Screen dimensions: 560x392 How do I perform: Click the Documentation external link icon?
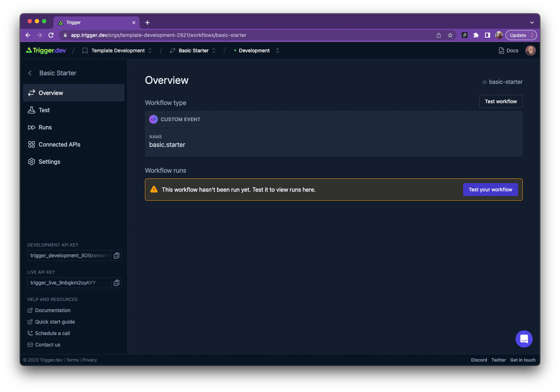(x=30, y=310)
